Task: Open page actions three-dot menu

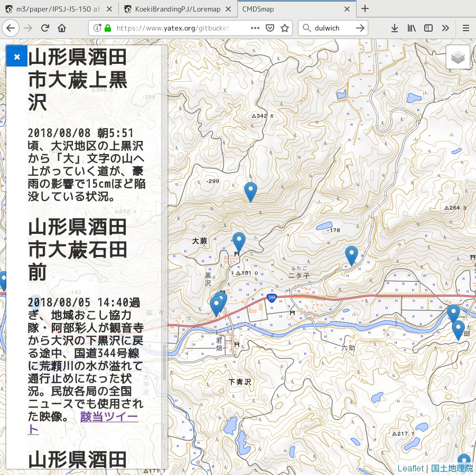Action: (255, 28)
